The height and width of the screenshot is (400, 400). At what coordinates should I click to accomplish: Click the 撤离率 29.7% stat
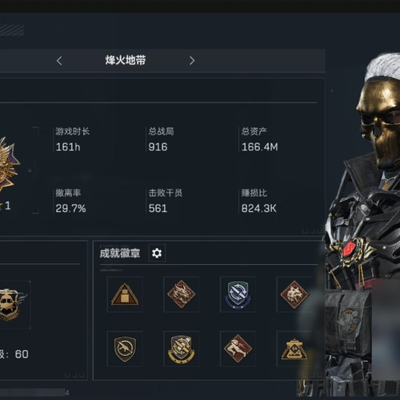click(71, 201)
